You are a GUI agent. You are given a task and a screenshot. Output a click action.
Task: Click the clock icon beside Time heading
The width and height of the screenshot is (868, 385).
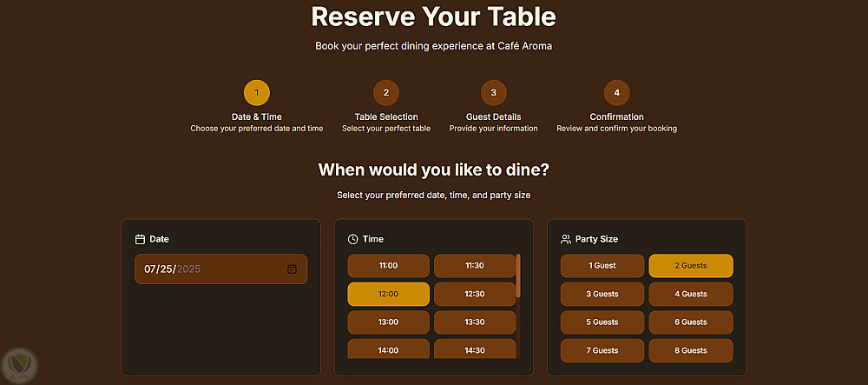(352, 239)
